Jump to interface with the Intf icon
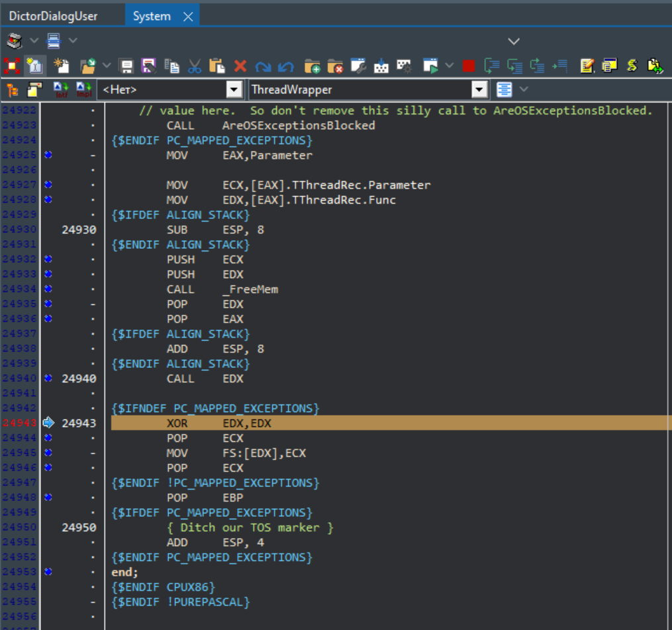672x630 pixels. coord(61,90)
